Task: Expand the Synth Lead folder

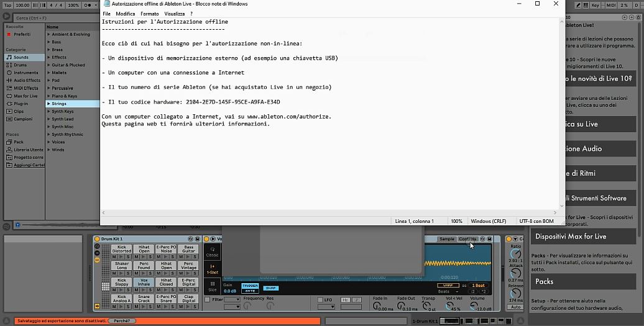Action: coord(48,119)
